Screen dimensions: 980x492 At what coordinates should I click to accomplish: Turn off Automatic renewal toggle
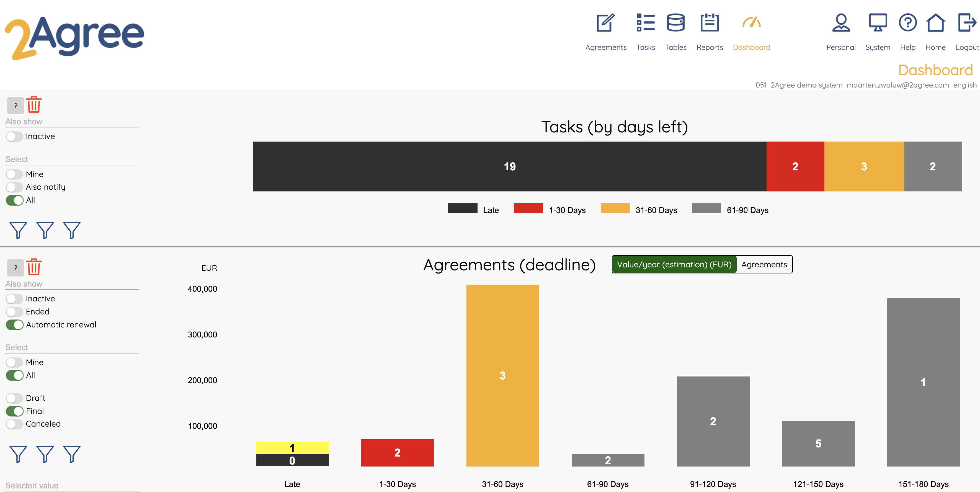(x=14, y=325)
